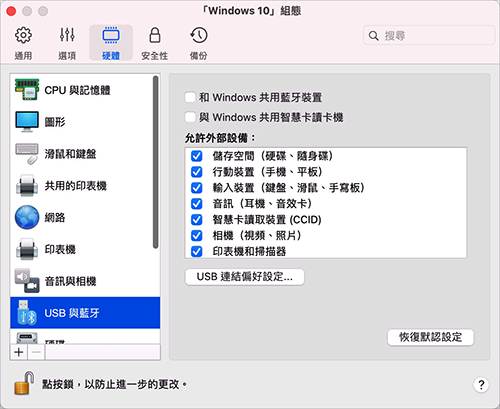The image size is (500, 409).
Task: Open the 選項 options tab
Action: (67, 43)
